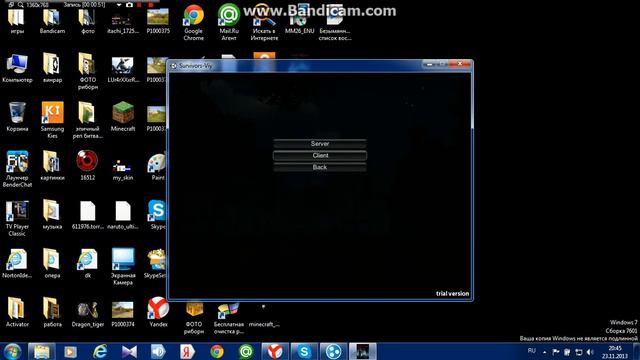
Task: Show hidden tray icons arrow
Action: pyautogui.click(x=544, y=352)
